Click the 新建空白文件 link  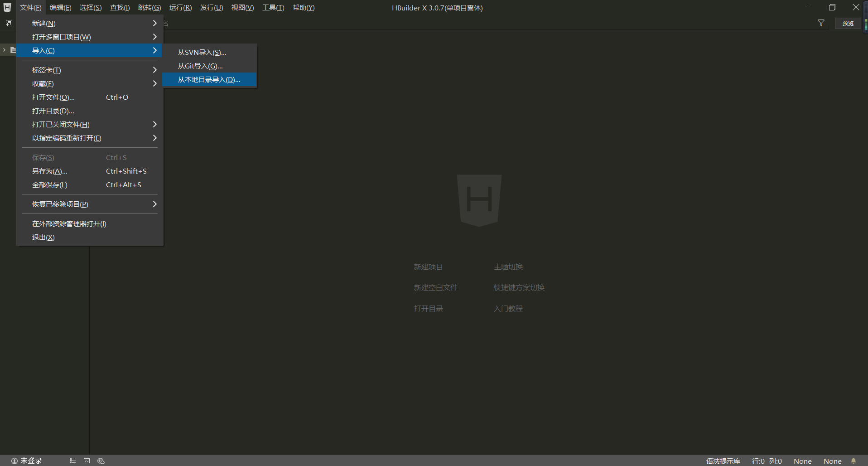click(x=435, y=287)
